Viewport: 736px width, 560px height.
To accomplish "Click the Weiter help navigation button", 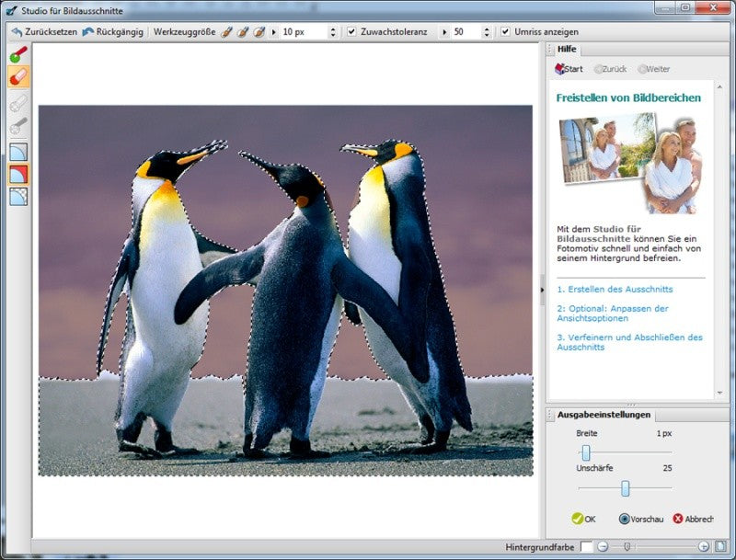I will pos(654,69).
